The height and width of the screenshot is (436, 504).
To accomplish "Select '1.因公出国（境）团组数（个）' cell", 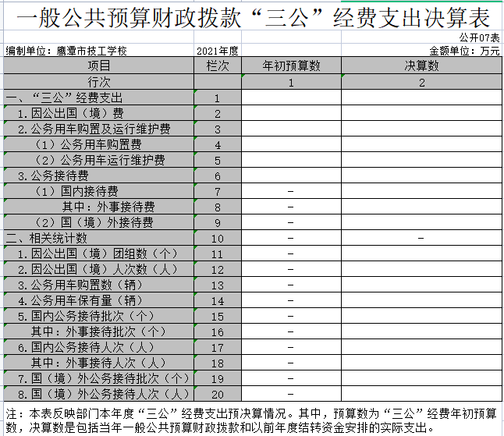I will 98,253.
